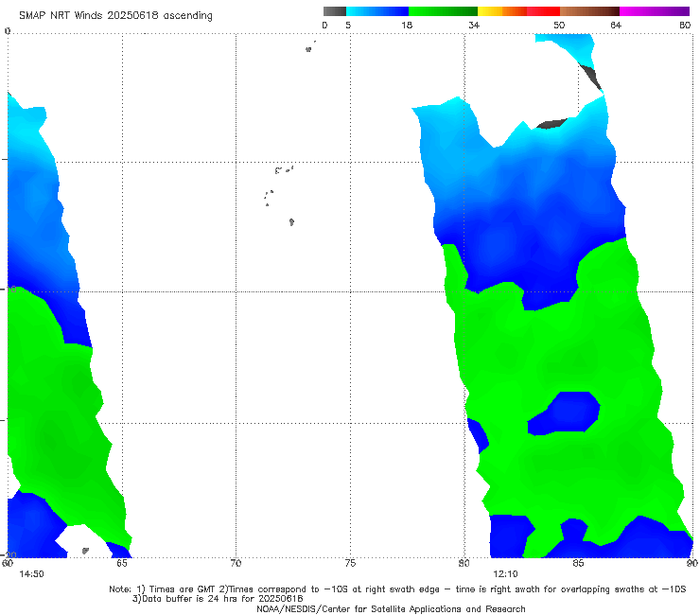Screen dimensions: 700x615
Task: Click the small island mark near the bottom-left swath
Action: (85, 551)
